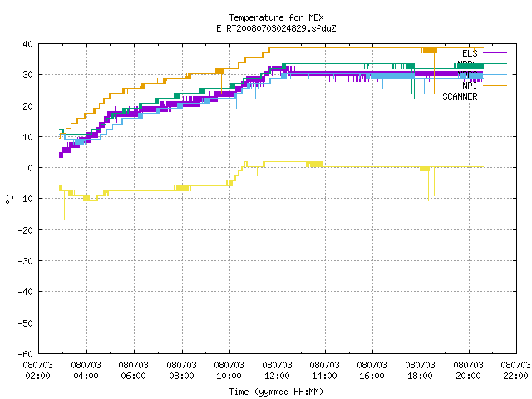
Task: Click the y-axis tick label 40
Action: point(27,44)
